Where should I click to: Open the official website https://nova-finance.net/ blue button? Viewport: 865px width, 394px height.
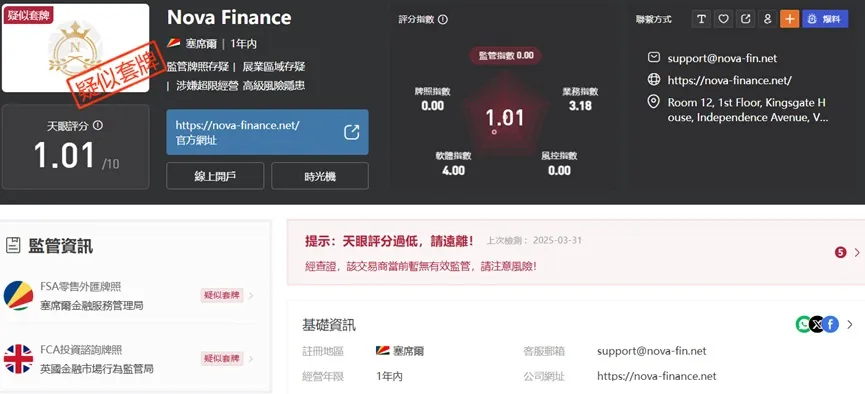click(x=268, y=132)
